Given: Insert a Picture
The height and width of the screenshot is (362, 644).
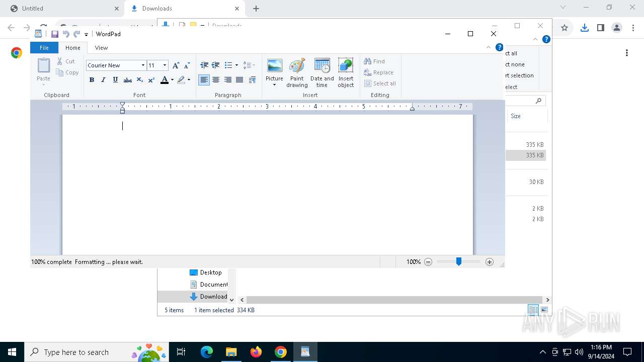Looking at the screenshot, I should point(274,69).
